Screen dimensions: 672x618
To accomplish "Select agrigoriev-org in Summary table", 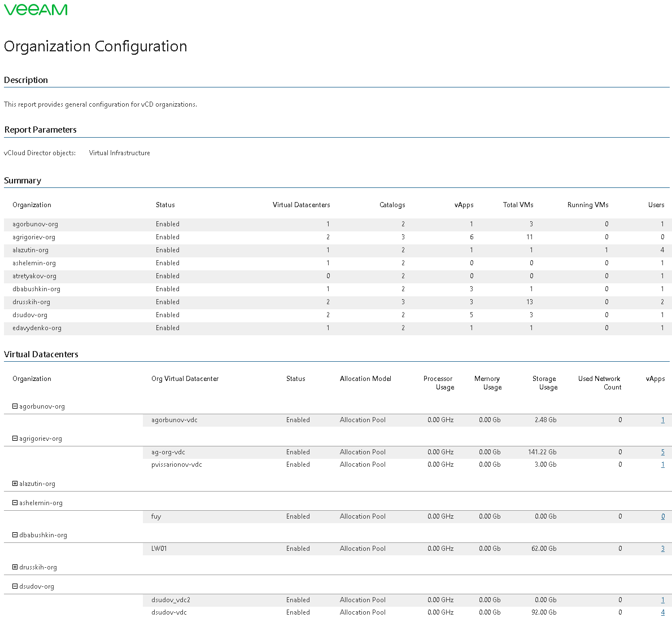I will (34, 237).
